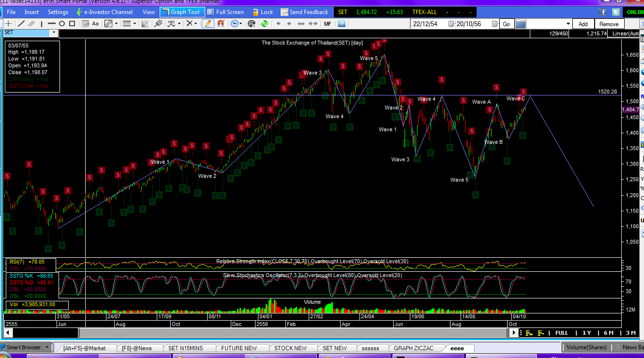Click the compress horizontally arrows icon
The height and width of the screenshot is (358, 644).
[x=314, y=24]
